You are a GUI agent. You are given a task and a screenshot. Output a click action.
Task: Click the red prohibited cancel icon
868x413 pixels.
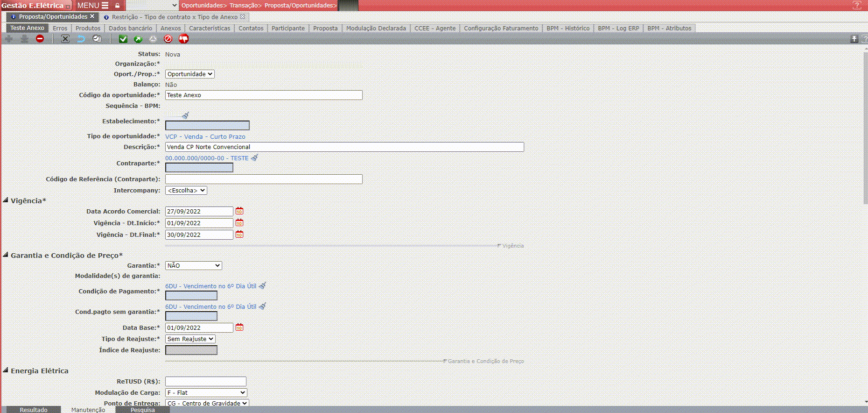click(x=168, y=39)
